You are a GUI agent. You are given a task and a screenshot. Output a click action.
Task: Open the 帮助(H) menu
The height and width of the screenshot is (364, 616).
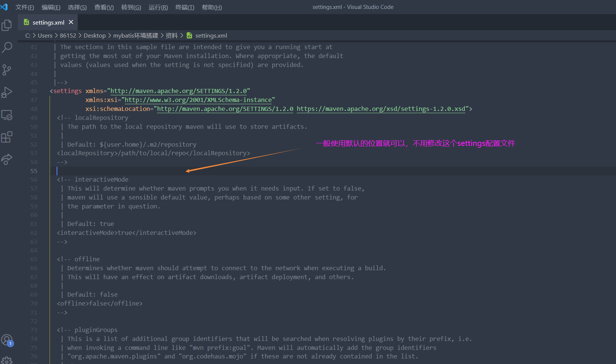tap(212, 7)
